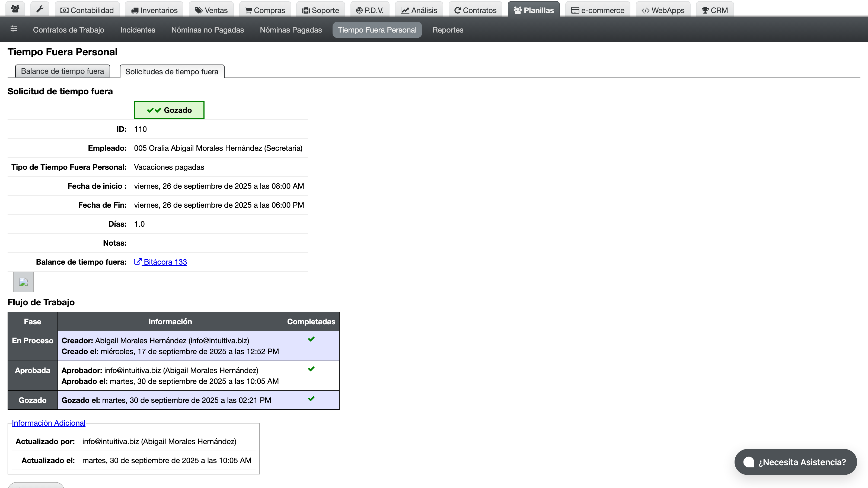Screen dimensions: 868x488
Task: Go to Nóminas Pagadas section
Action: 291,30
